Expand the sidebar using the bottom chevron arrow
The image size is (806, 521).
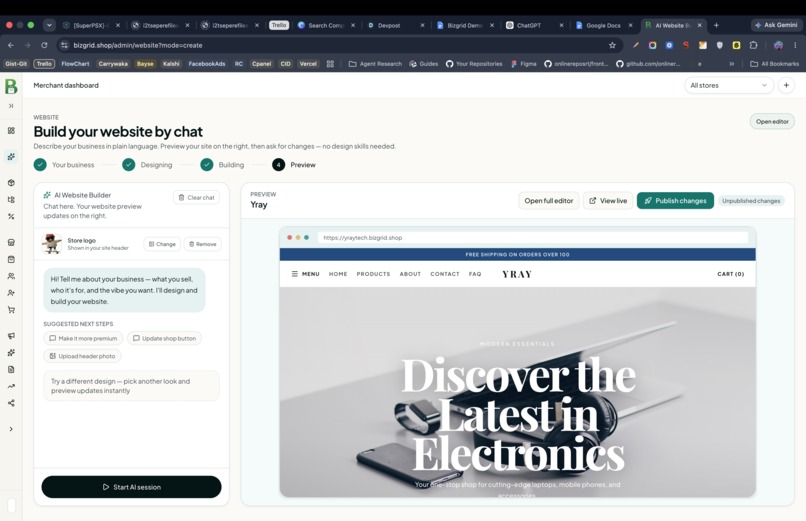click(11, 429)
